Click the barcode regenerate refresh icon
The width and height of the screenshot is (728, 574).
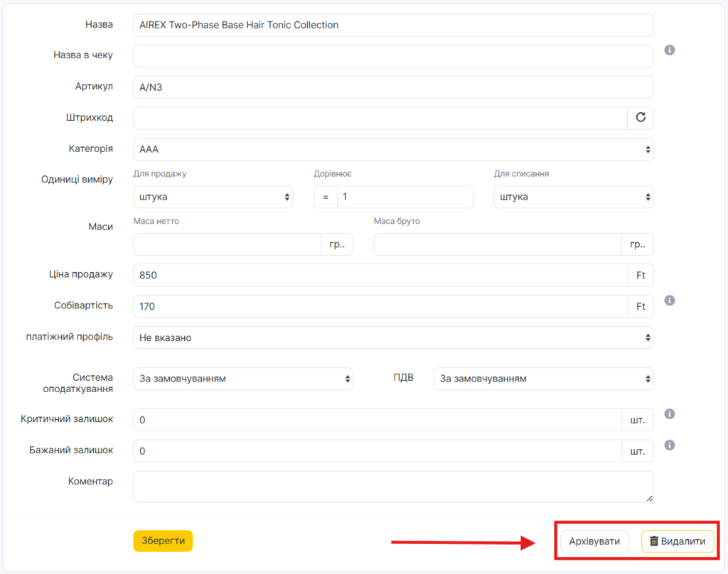coord(640,118)
